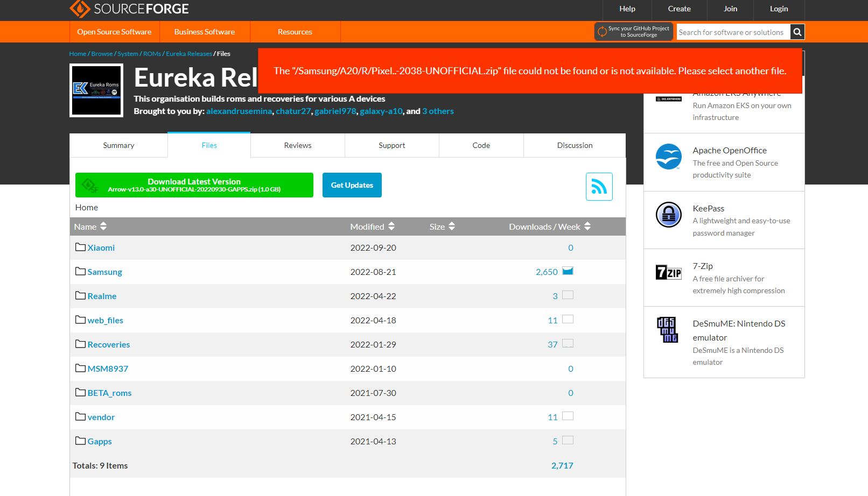Click the SourceForge logo
This screenshot has height=496, width=868.
[129, 9]
